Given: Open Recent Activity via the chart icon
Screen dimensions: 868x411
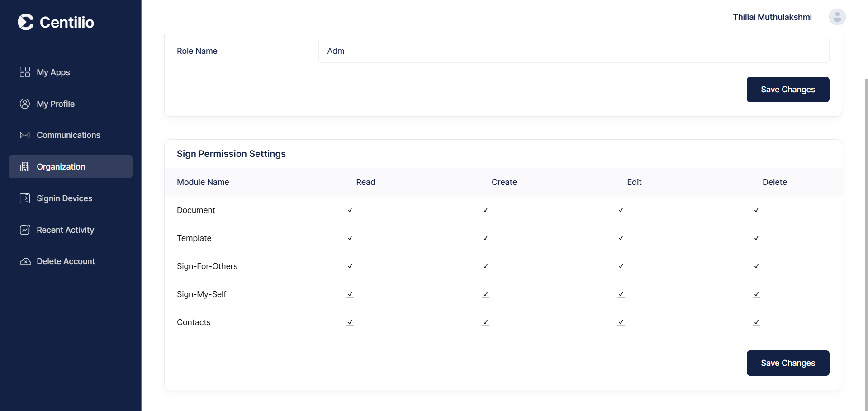Looking at the screenshot, I should tap(25, 230).
